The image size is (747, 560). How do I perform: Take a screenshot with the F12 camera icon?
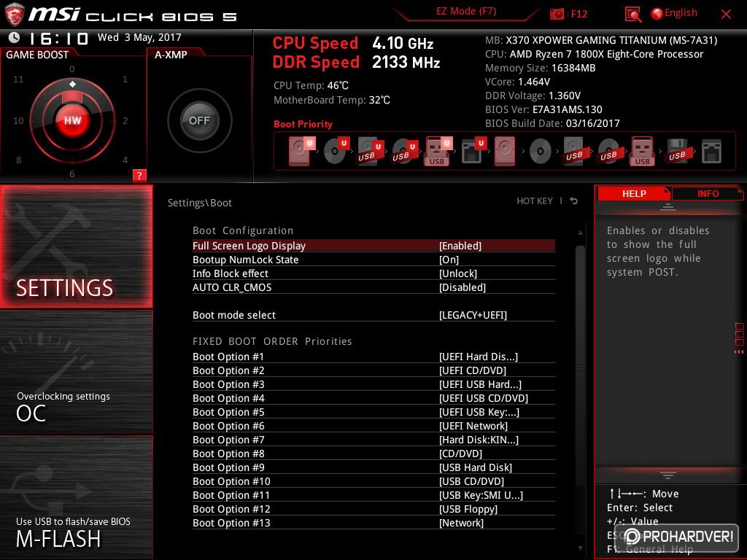(557, 14)
